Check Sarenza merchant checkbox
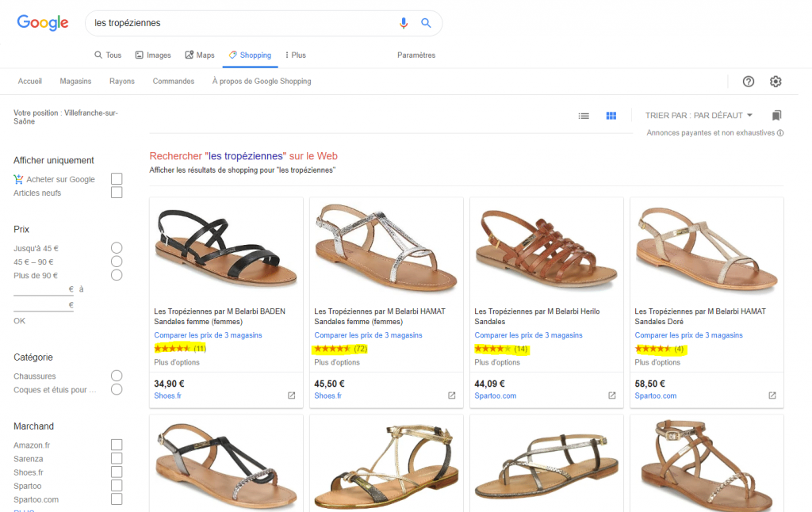 (x=117, y=458)
